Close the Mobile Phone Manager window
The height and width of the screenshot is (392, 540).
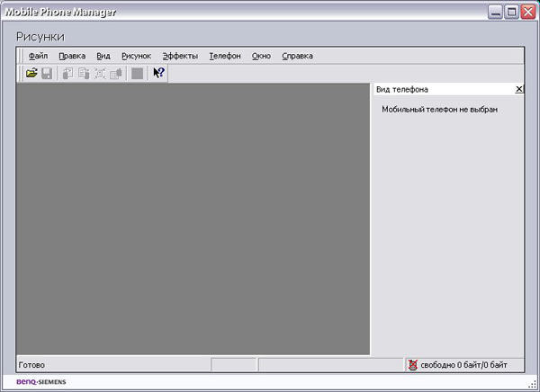tap(528, 12)
